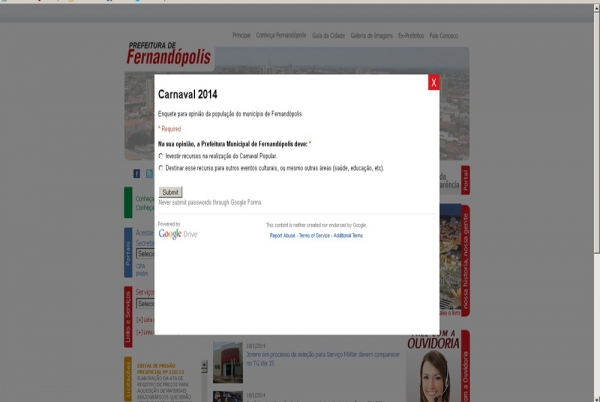Open the Ex-Prefeitos menu item
The height and width of the screenshot is (402, 600).
click(x=411, y=35)
